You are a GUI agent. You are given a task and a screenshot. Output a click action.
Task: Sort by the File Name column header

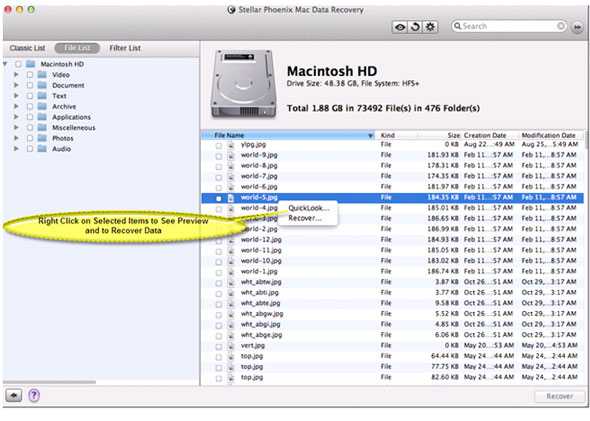(x=288, y=135)
